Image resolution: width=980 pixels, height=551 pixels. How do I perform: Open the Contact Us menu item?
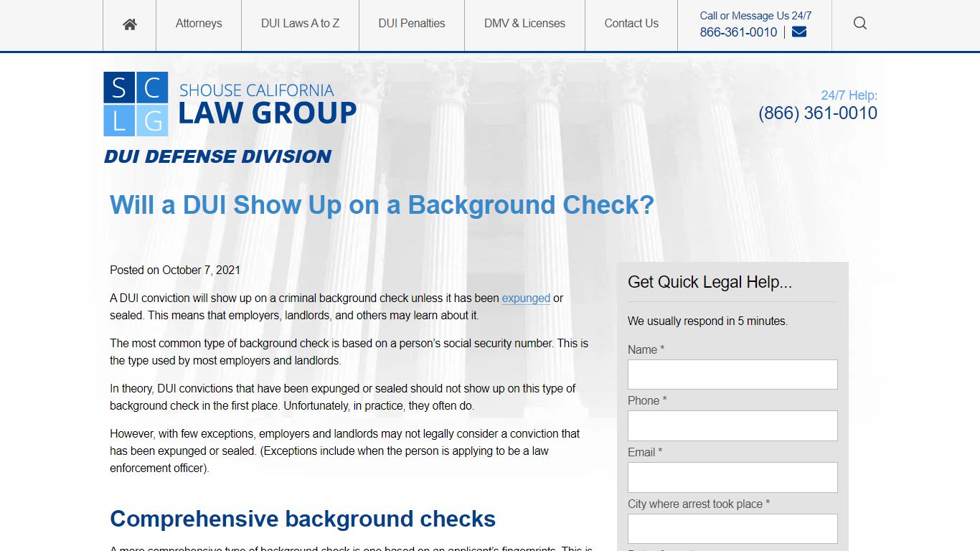click(631, 24)
